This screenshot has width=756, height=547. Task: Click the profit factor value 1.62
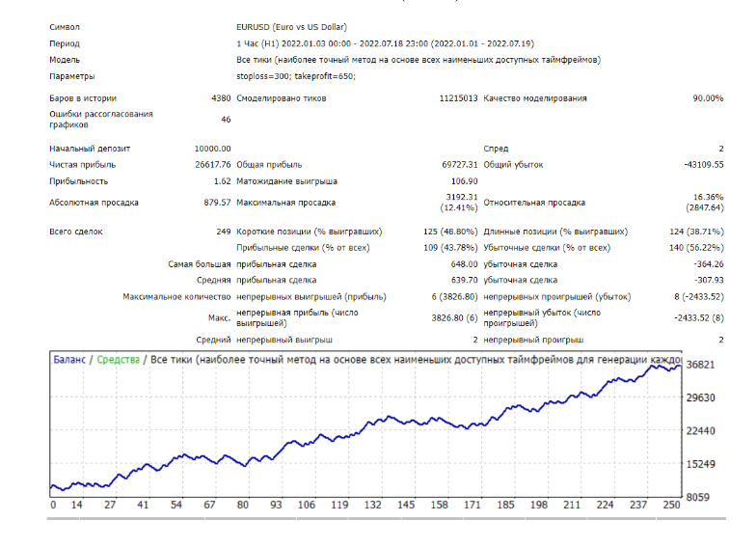[x=222, y=181]
